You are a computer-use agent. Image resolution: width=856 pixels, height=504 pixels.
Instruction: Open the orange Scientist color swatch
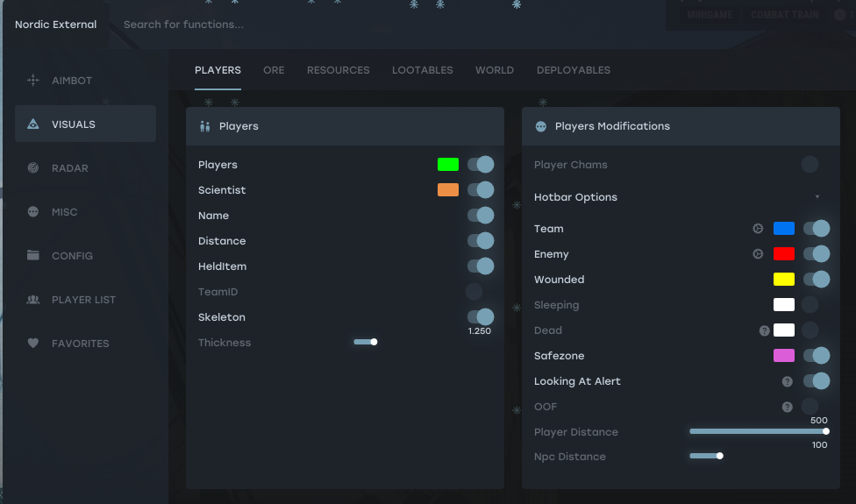click(448, 190)
